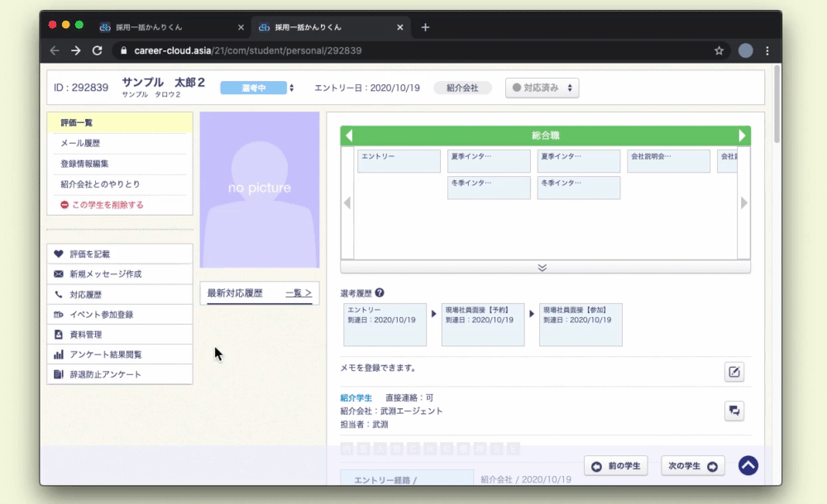Click the no picture profile thumbnail

259,189
